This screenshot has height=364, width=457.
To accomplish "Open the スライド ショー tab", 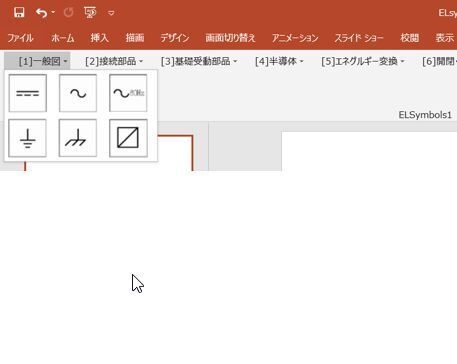I will tap(359, 38).
